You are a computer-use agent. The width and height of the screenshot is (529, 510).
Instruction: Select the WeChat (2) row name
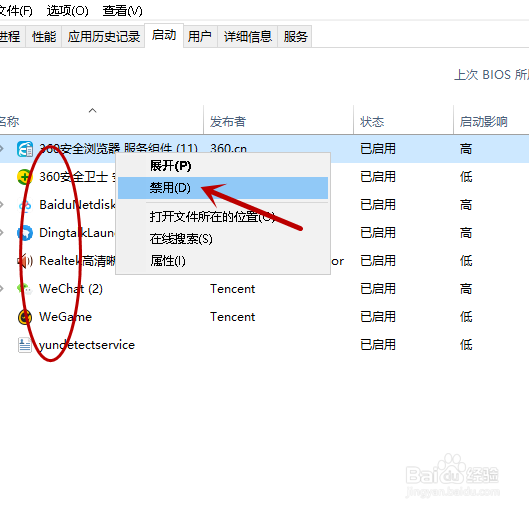(71, 289)
